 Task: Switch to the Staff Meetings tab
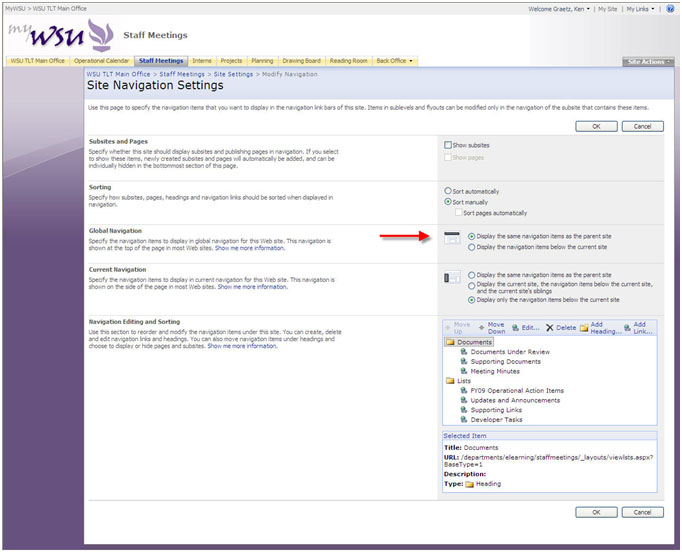(161, 61)
